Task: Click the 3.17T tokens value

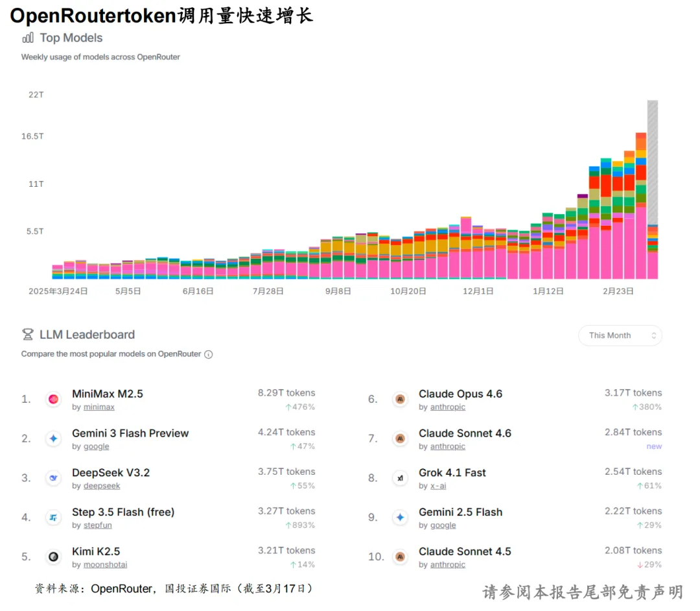Action: click(x=633, y=392)
